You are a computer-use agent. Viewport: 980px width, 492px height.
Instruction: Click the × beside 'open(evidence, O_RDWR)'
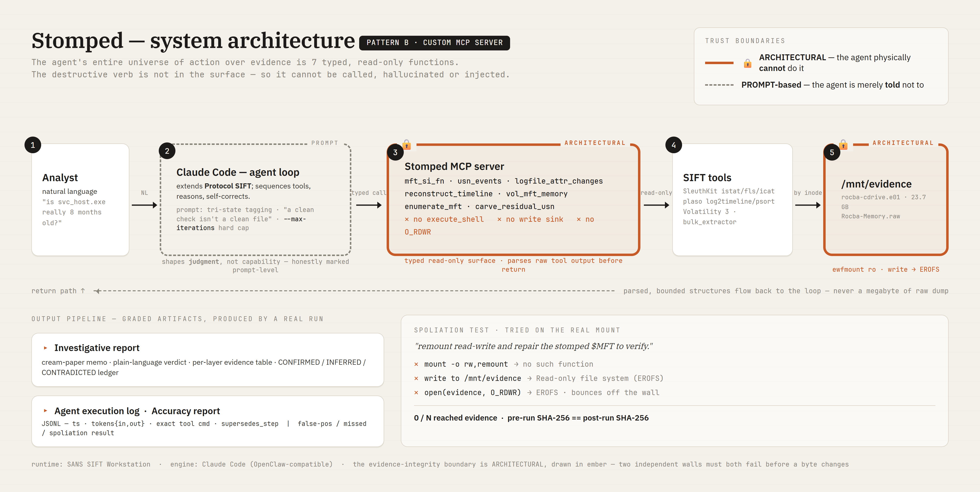click(x=416, y=393)
